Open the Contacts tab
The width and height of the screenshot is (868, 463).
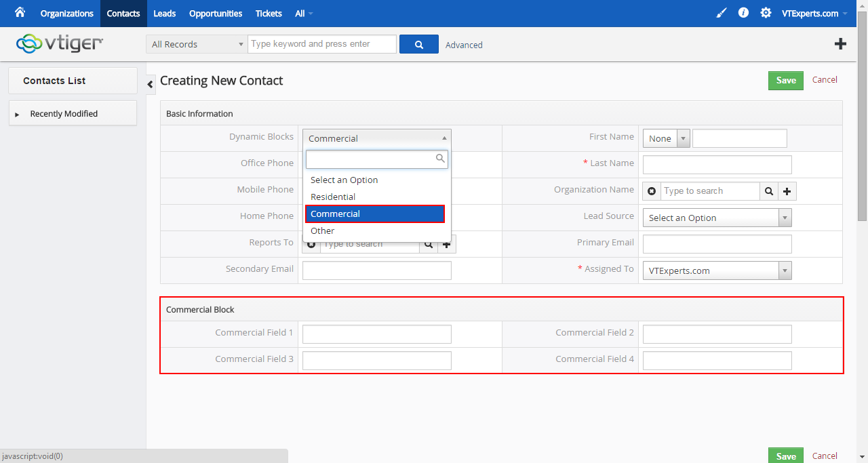[123, 14]
